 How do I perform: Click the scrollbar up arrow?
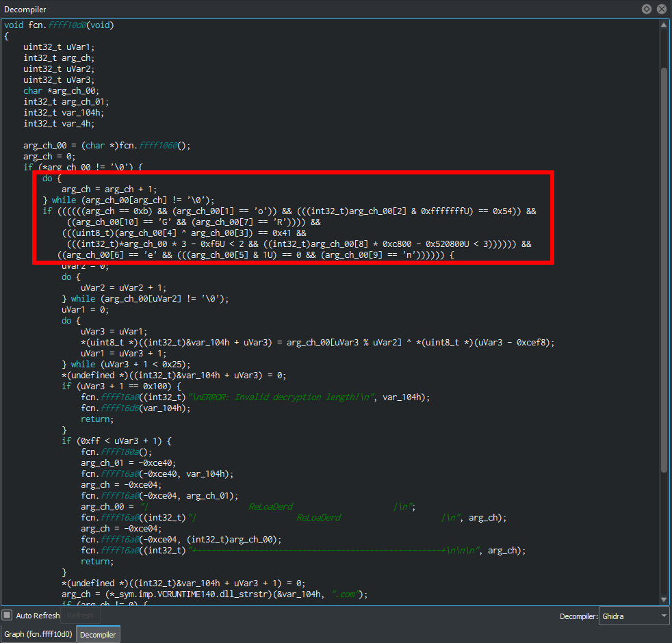[664, 25]
